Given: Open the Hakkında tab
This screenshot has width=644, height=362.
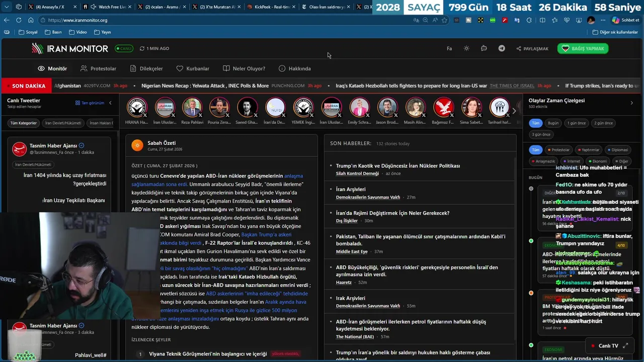Looking at the screenshot, I should coord(295,68).
